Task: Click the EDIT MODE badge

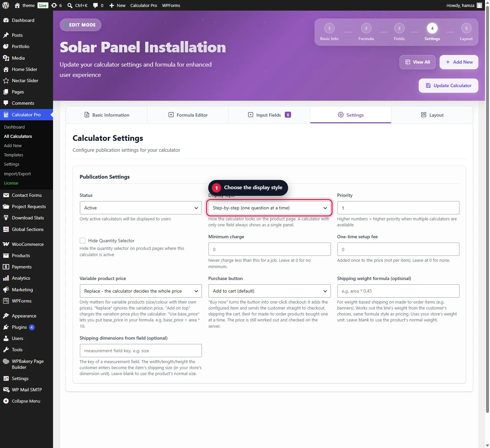Action: (81, 25)
